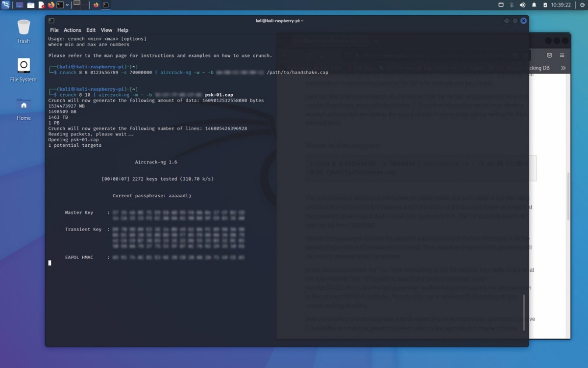
Task: Check the battery power manager icon
Action: [545, 5]
